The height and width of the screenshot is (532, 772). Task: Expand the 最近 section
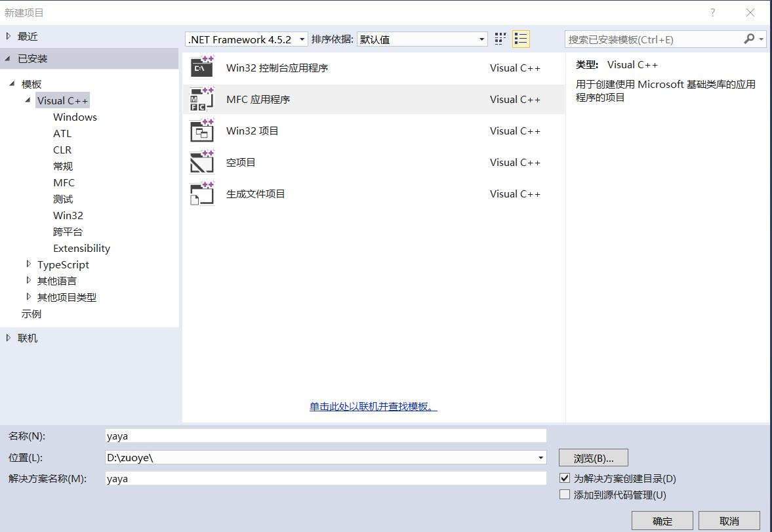(x=9, y=36)
